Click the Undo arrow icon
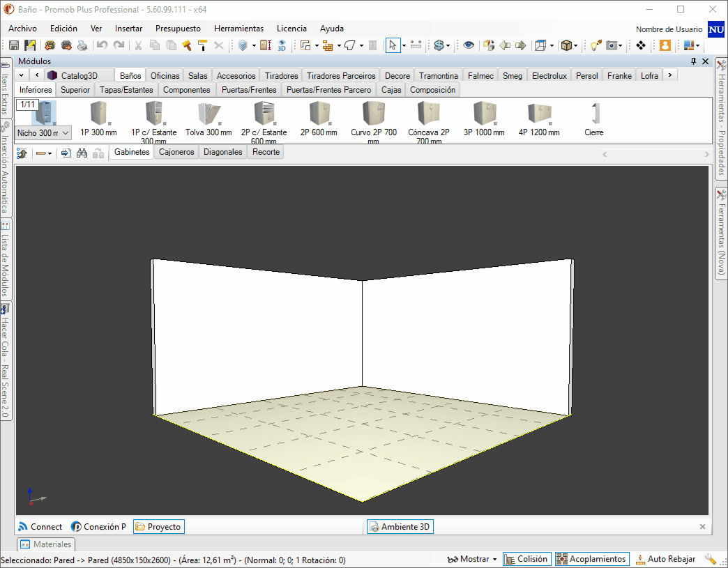Image resolution: width=728 pixels, height=568 pixels. (102, 45)
